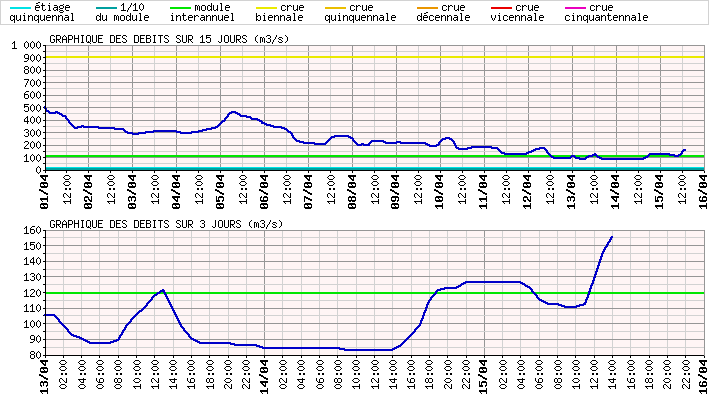
Task: Click the green module interannuel legend swatch
Action: tap(180, 8)
